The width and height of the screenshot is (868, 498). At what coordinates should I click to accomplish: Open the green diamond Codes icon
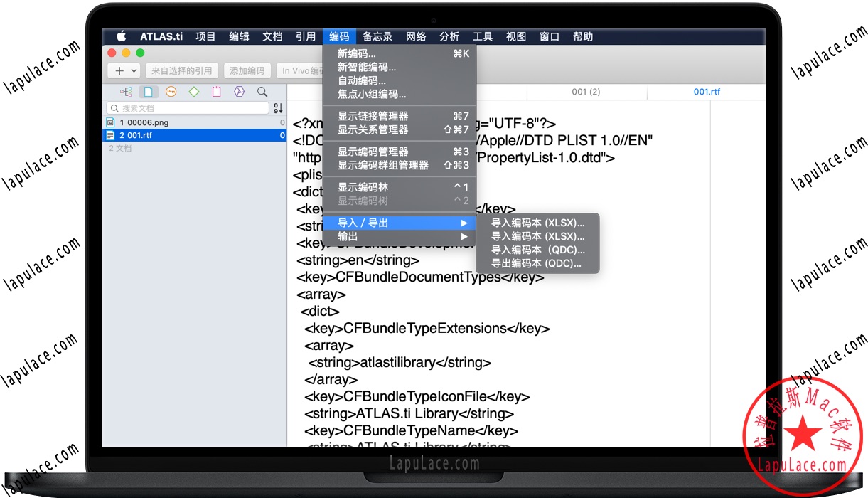194,92
